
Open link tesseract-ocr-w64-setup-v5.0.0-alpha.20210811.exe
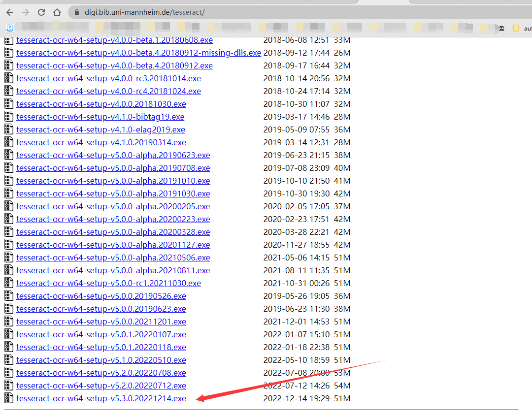(x=113, y=270)
